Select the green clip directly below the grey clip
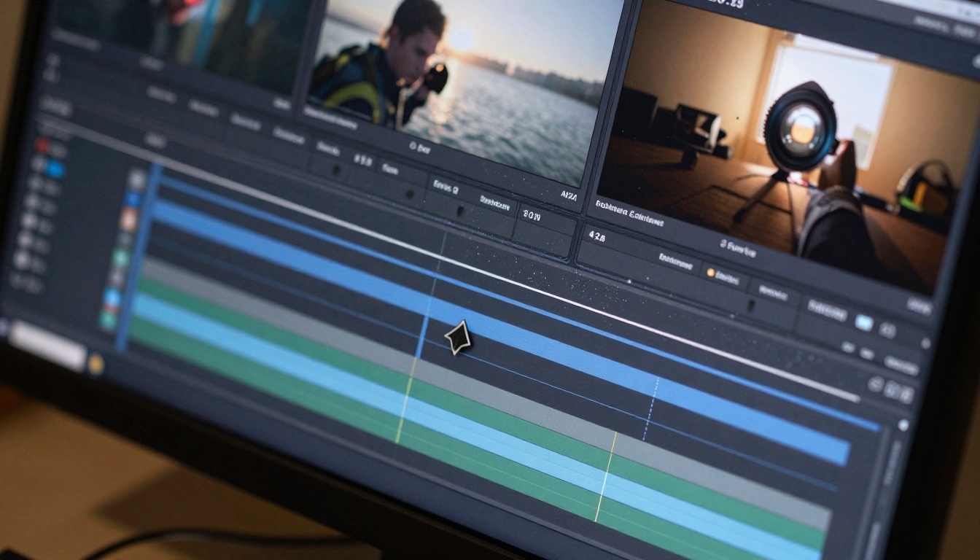This screenshot has width=980, height=560. pos(481,414)
